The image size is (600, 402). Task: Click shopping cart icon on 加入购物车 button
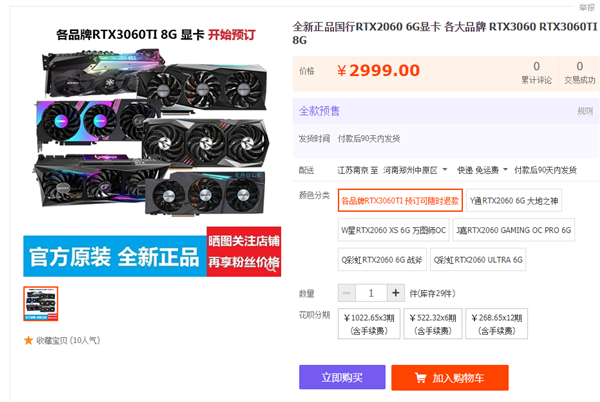(420, 378)
